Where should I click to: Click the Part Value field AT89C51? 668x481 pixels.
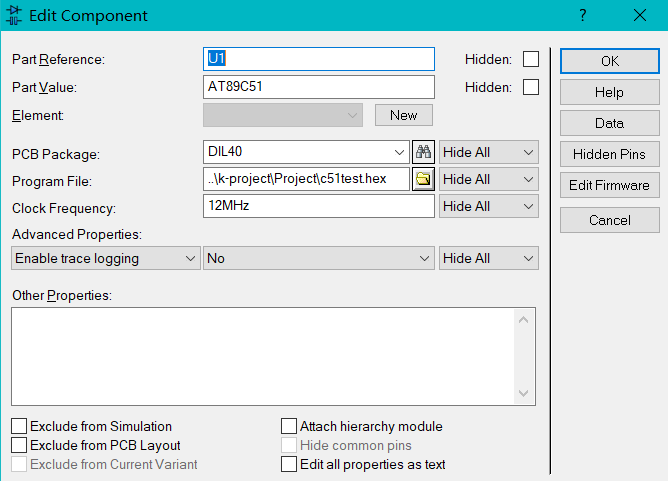[x=319, y=87]
